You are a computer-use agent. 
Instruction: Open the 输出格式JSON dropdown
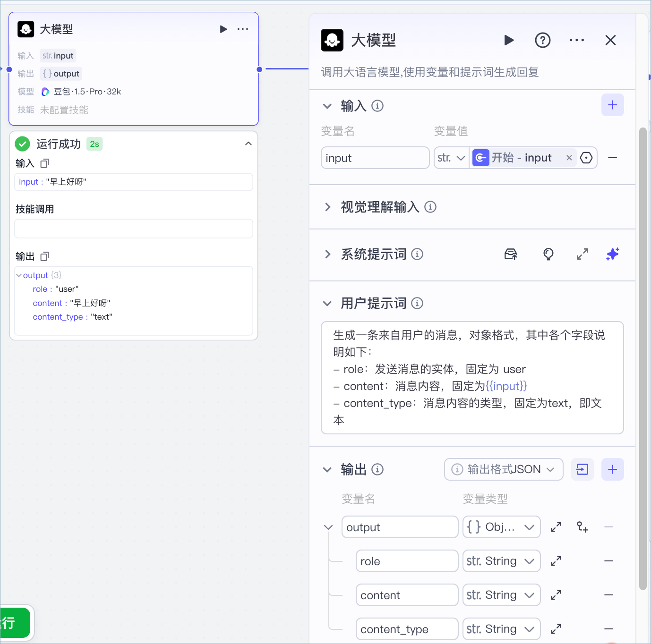point(503,469)
